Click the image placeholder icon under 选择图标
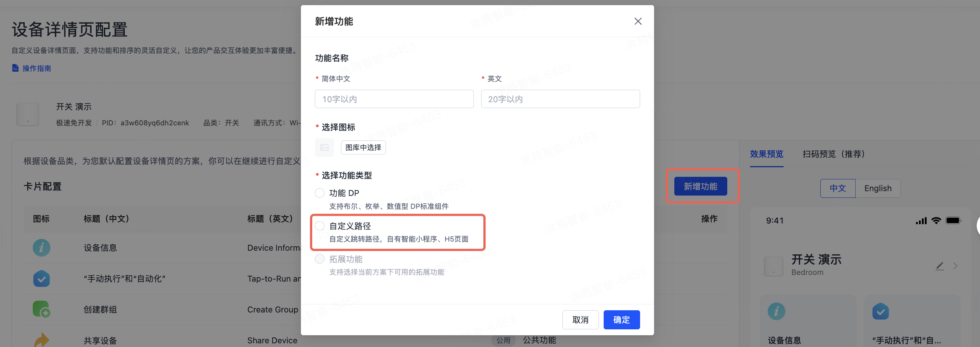 point(324,147)
